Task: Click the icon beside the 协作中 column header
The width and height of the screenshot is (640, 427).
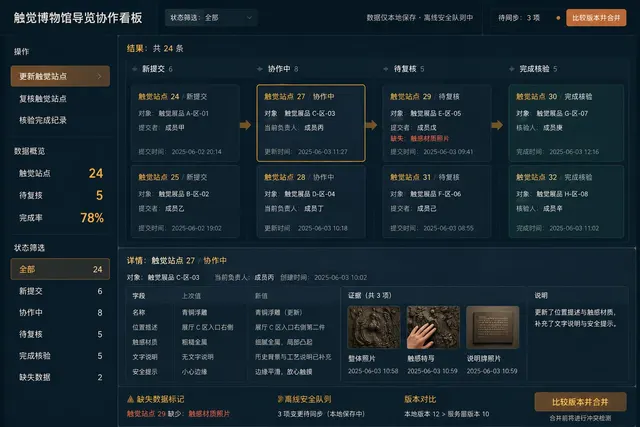Action: pyautogui.click(x=260, y=69)
